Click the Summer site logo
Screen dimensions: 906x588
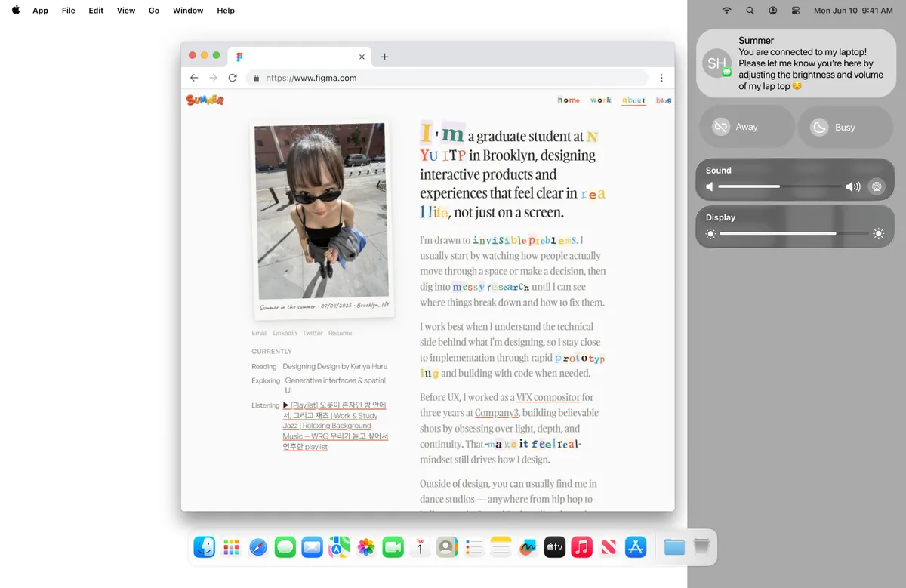click(x=205, y=100)
